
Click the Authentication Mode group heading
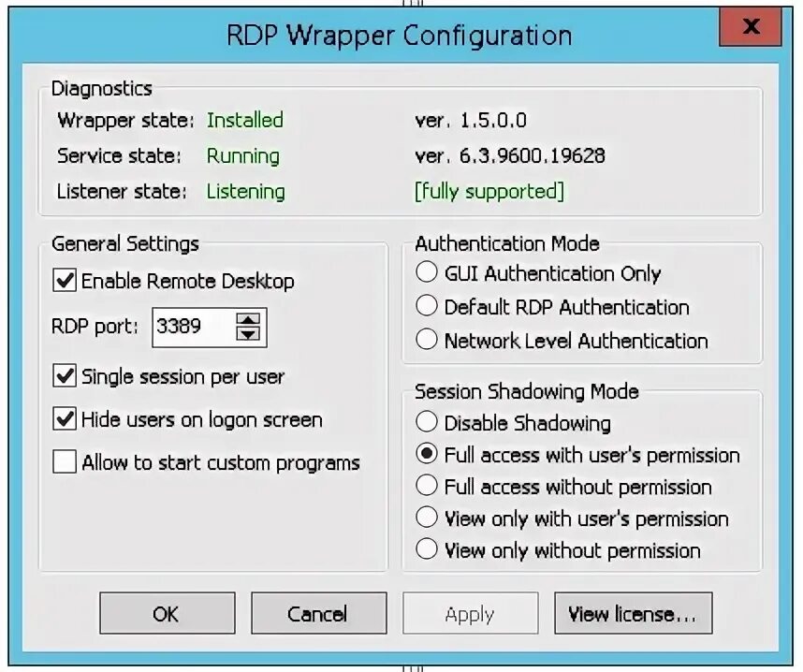(507, 243)
